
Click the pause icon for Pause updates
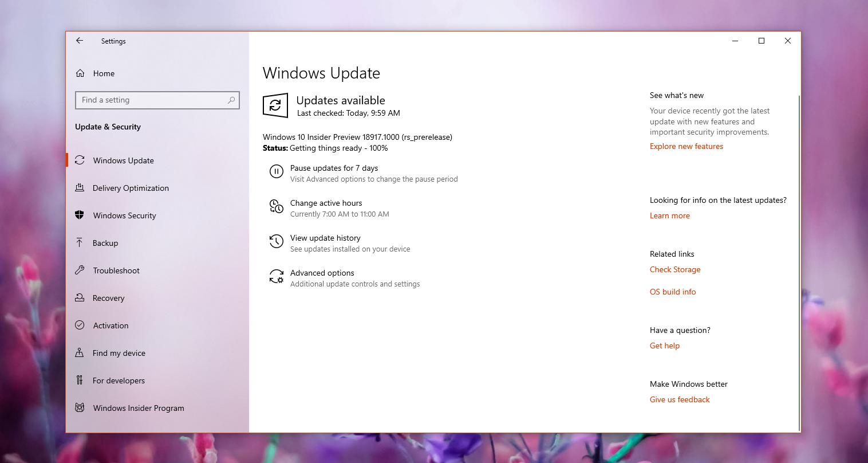coord(277,171)
